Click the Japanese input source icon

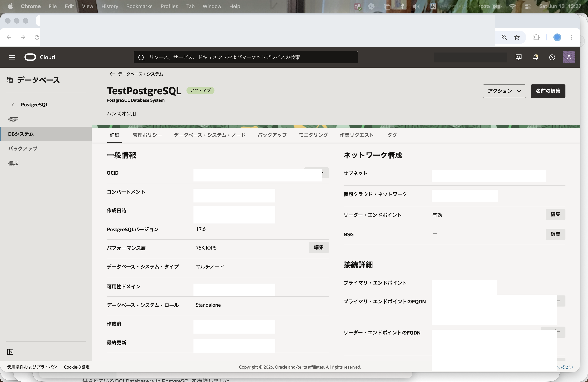click(433, 6)
